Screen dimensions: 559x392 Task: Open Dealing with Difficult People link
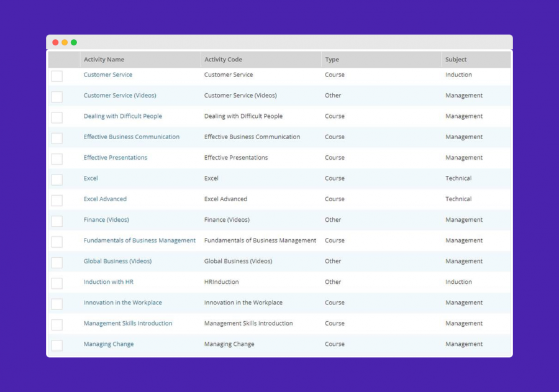pyautogui.click(x=122, y=116)
